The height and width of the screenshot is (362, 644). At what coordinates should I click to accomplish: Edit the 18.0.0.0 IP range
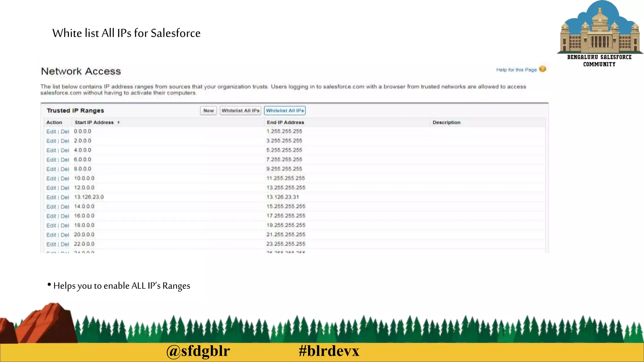coord(51,226)
